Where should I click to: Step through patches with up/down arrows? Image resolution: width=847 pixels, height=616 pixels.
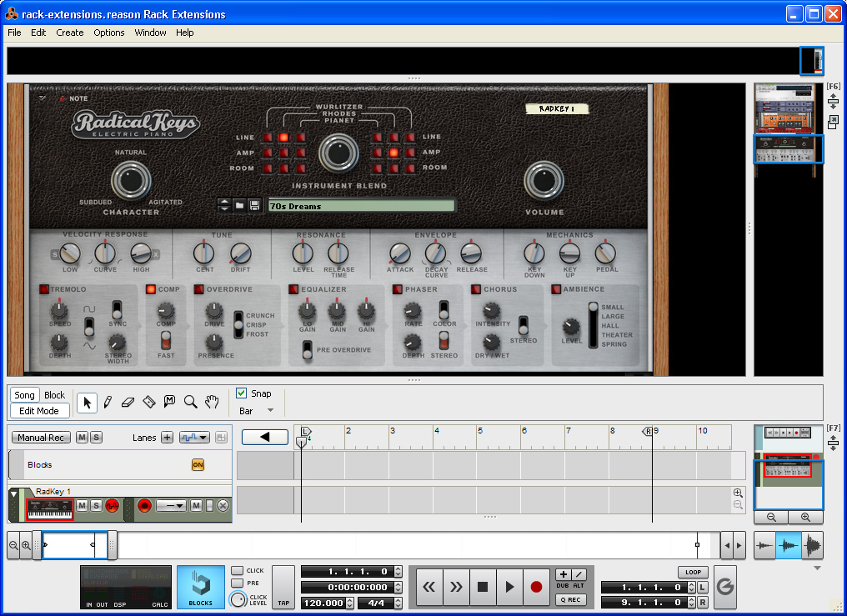[x=224, y=205]
